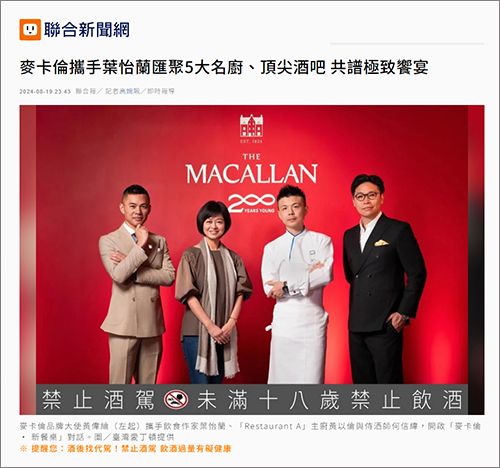Image resolution: width=500 pixels, height=468 pixels.
Task: Select the woman wearing the scarf
Action: [213, 292]
